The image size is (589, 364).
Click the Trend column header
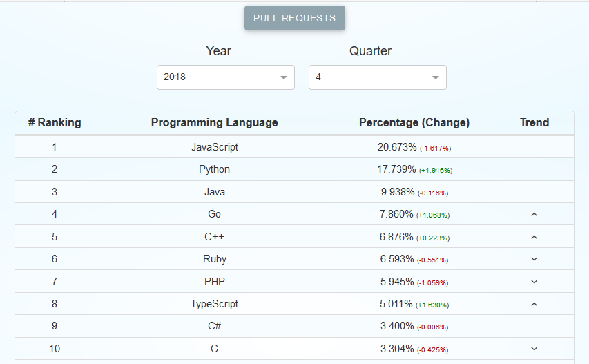[534, 123]
